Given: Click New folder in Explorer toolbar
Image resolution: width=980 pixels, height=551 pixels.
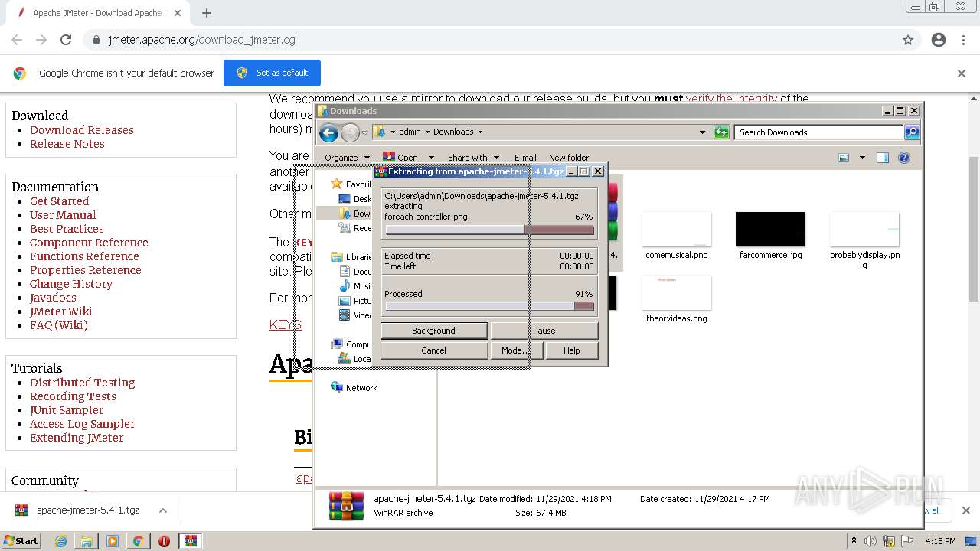Looking at the screenshot, I should click(569, 158).
